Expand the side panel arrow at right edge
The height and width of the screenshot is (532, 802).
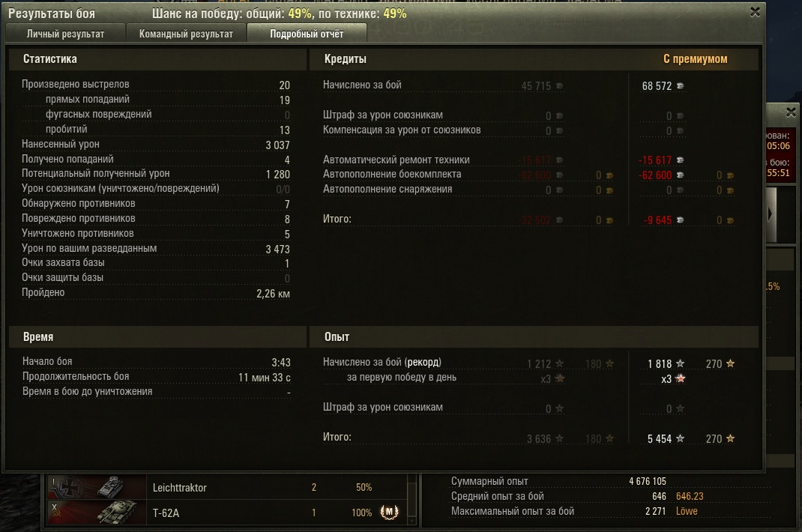(770, 214)
